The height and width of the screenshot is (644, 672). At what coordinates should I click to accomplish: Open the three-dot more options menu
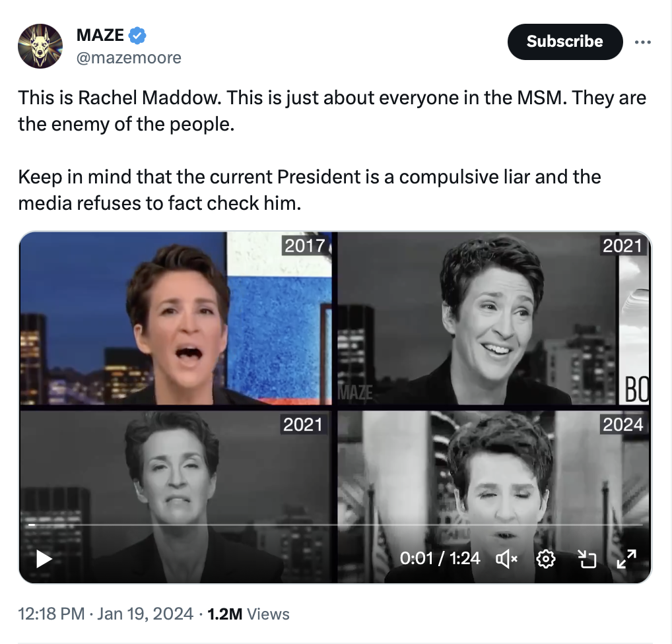click(643, 42)
